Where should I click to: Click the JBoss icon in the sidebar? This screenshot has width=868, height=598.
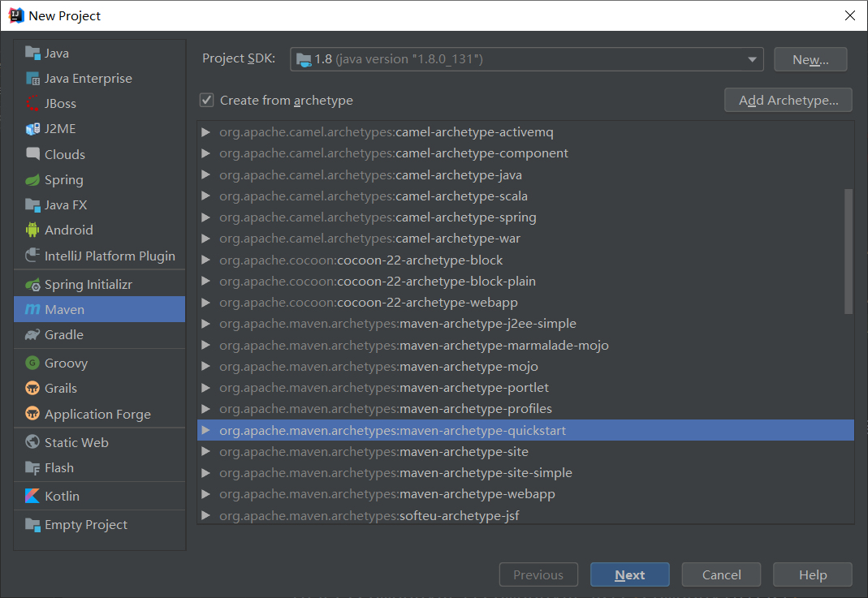coord(32,103)
